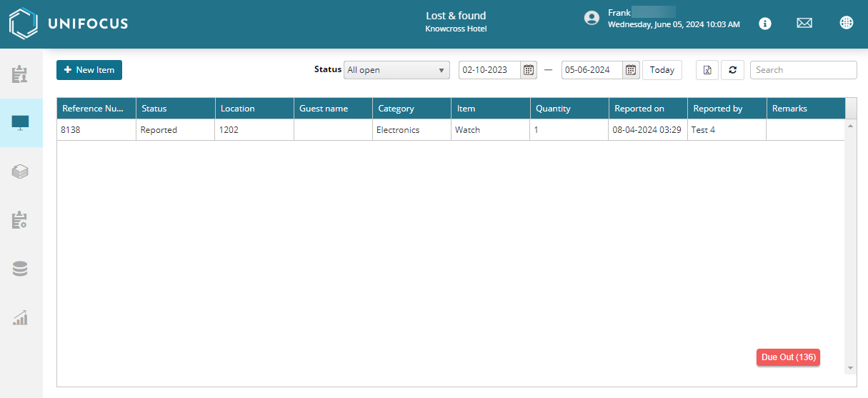
Task: Open the information icon in header
Action: tap(764, 23)
